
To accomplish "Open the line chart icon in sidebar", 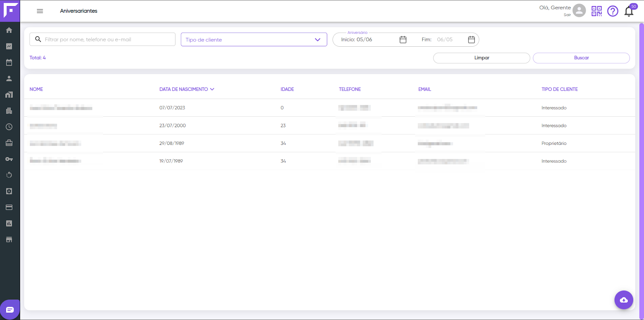I will (9, 46).
